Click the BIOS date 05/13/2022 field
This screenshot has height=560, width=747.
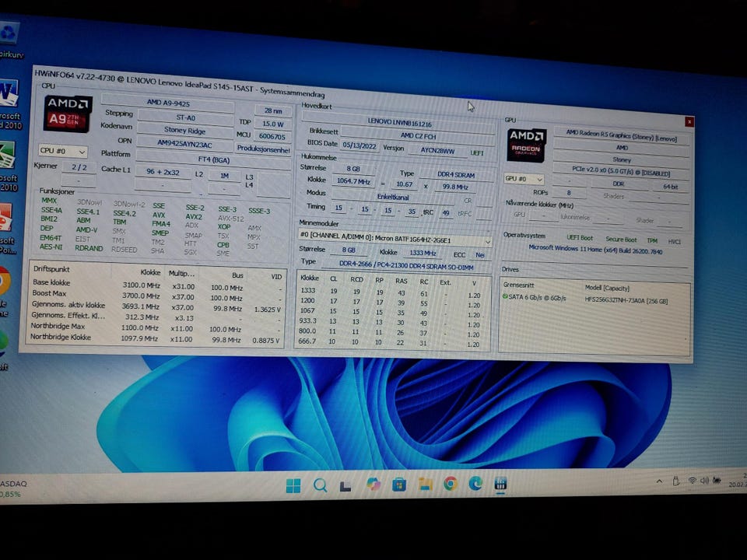359,145
